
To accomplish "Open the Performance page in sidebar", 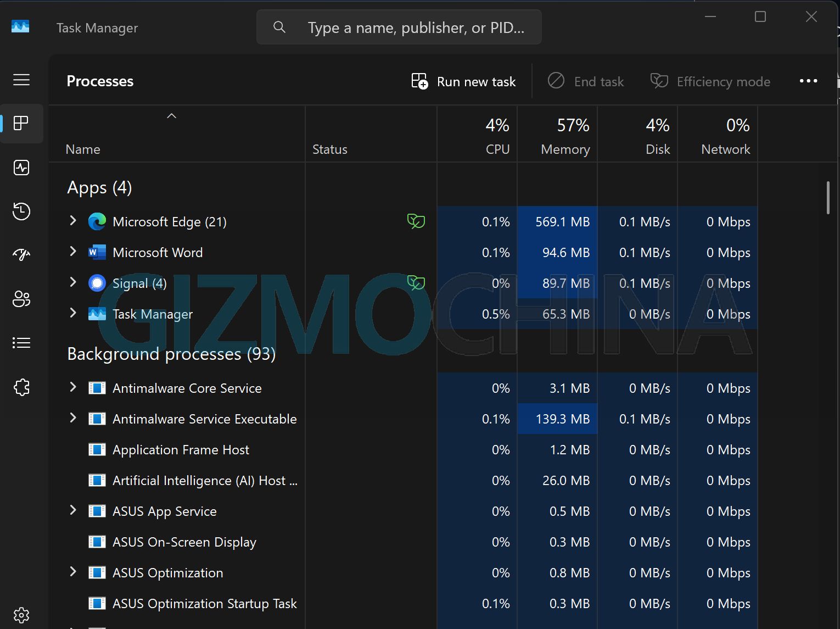I will pos(21,168).
